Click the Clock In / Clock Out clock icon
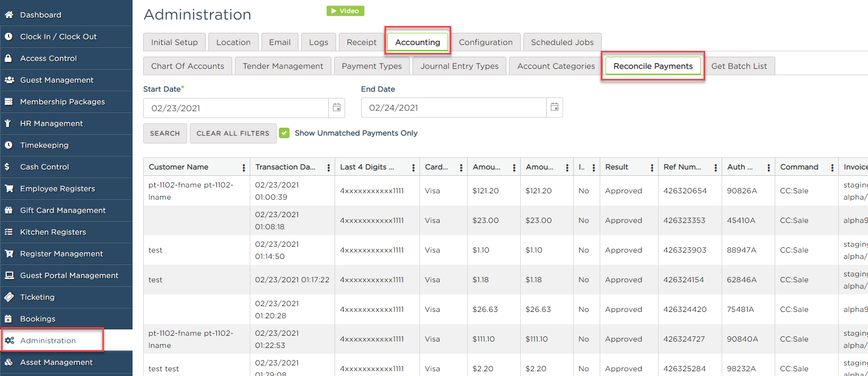868x376 pixels. tap(8, 37)
